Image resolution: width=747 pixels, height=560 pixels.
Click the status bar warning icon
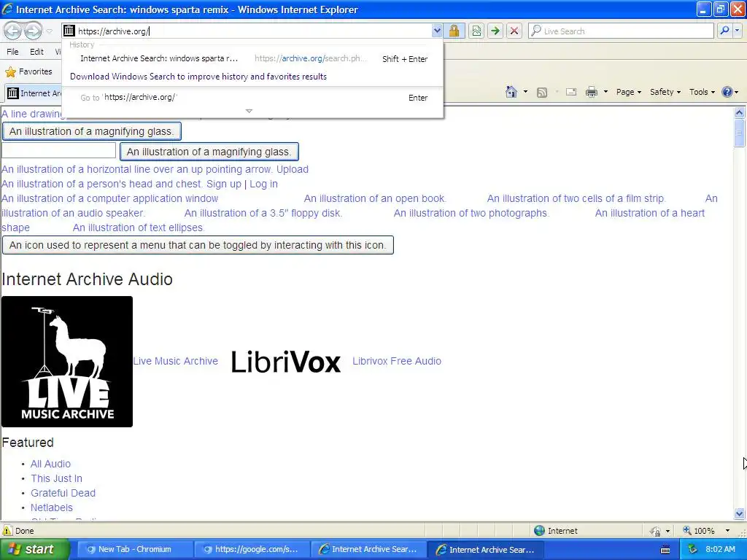7,531
